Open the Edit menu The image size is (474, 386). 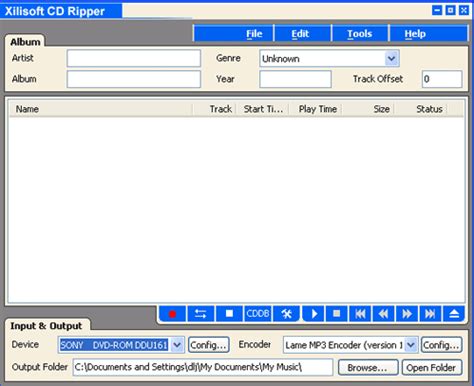click(x=300, y=34)
